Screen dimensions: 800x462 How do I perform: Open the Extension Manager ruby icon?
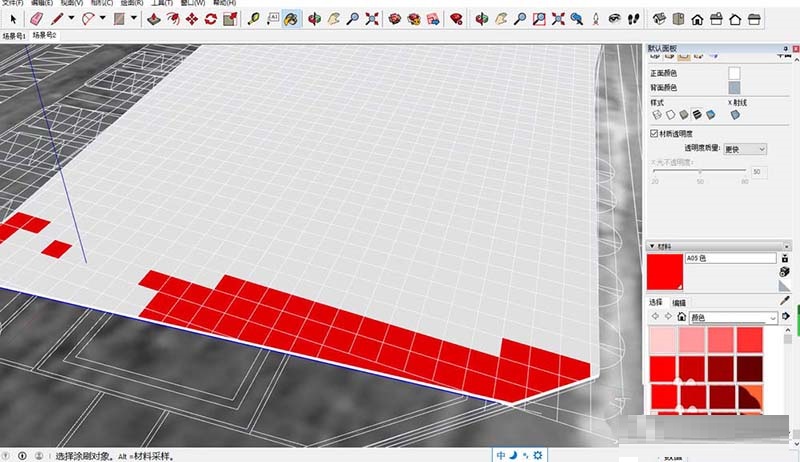[456, 19]
